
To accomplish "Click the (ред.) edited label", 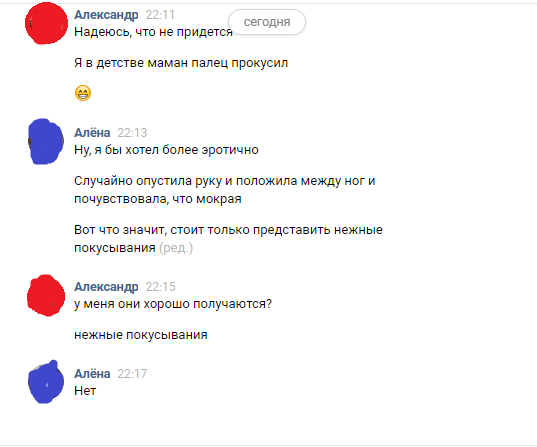I will (x=176, y=248).
